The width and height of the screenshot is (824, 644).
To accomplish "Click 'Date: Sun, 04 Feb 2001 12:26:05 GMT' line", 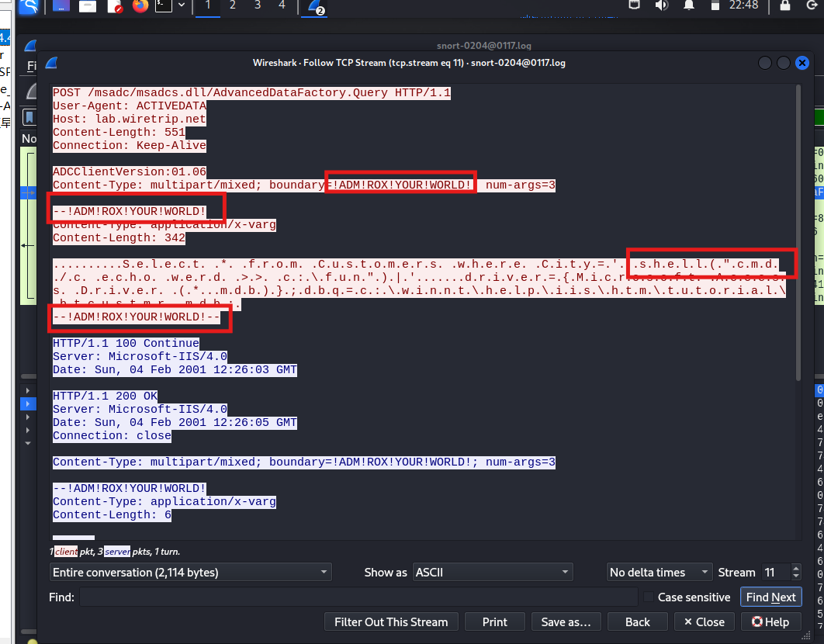I will tap(175, 423).
